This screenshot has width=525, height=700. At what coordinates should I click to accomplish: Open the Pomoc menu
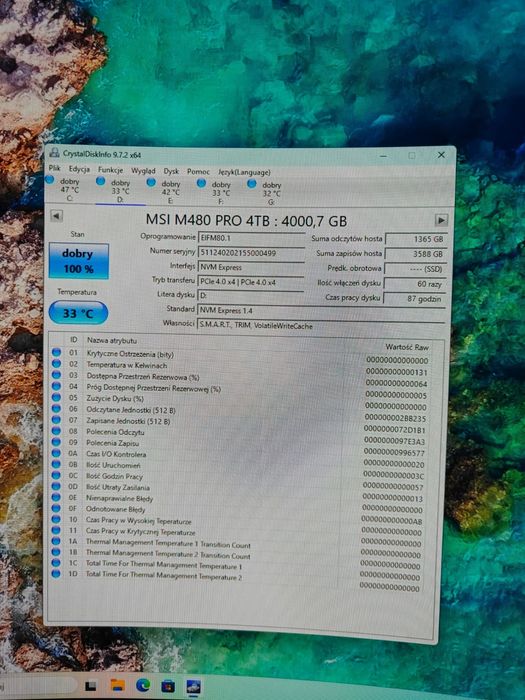coord(198,171)
